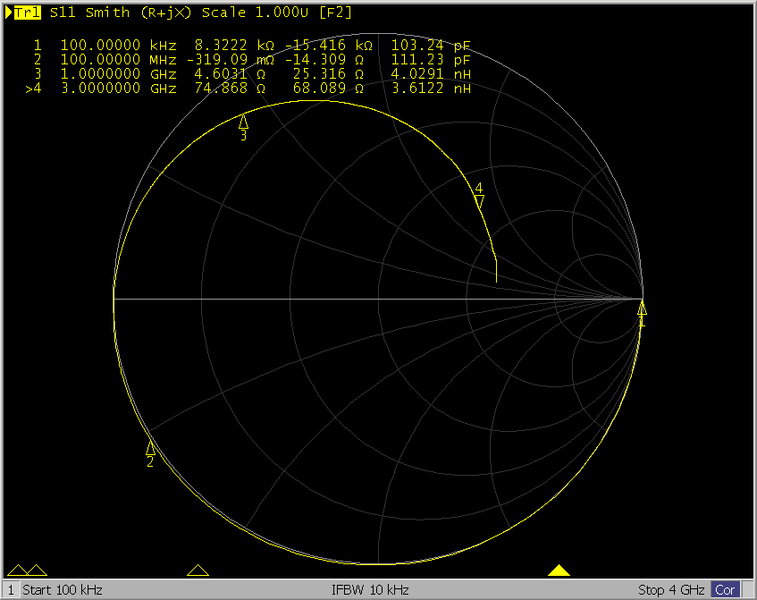The height and width of the screenshot is (600, 757).
Task: Click the Cor correction status indicator
Action: 725,590
